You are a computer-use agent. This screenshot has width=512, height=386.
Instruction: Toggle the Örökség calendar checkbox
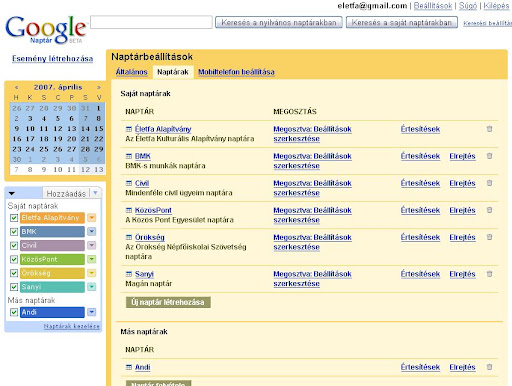tap(14, 273)
